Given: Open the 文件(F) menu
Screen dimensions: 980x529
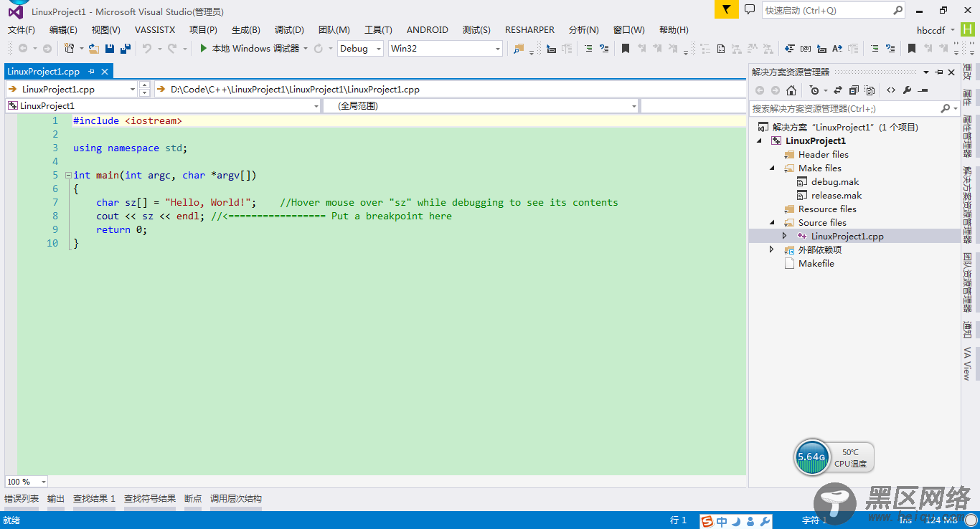Looking at the screenshot, I should click(21, 29).
